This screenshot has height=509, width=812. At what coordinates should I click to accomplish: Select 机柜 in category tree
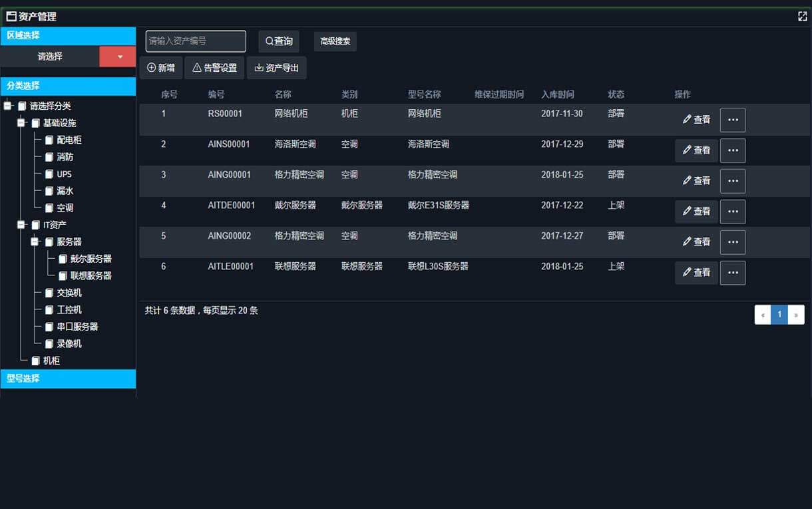tap(52, 361)
